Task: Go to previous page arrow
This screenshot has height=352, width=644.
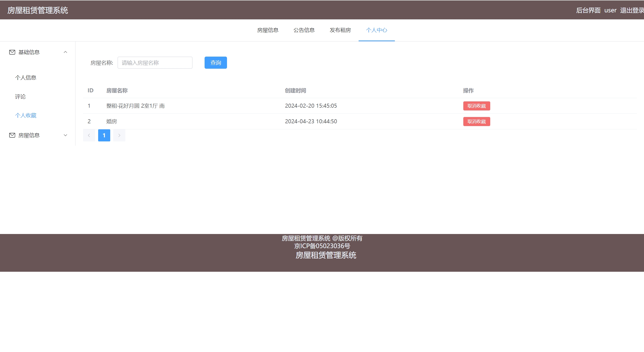Action: pyautogui.click(x=89, y=135)
